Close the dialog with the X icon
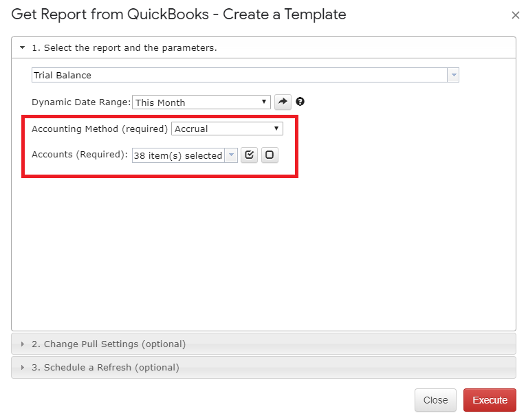This screenshot has height=420, width=526. [515, 15]
